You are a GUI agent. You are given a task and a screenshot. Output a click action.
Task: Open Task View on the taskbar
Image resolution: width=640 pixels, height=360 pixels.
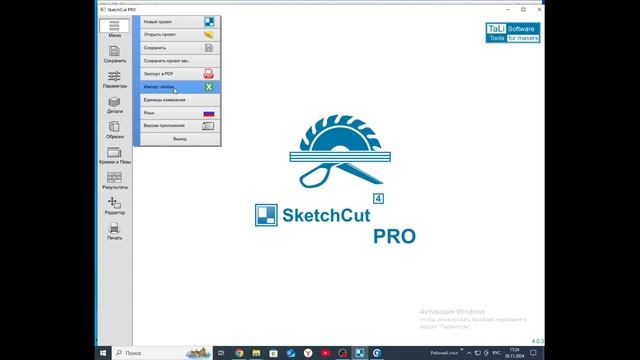221,353
